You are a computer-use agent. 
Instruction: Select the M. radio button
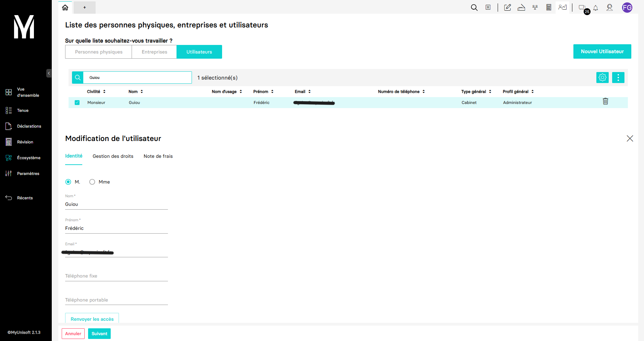[x=68, y=182]
